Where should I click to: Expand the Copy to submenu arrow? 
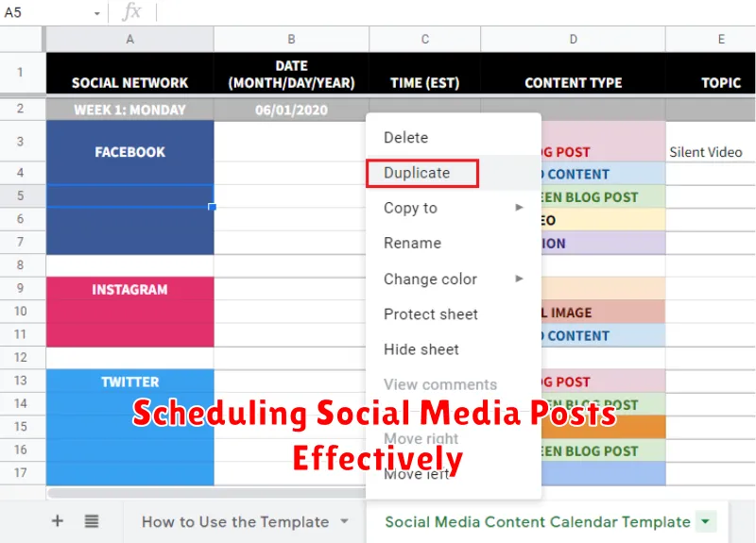coord(519,207)
